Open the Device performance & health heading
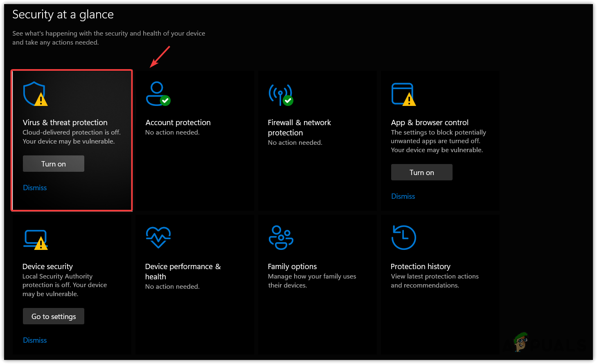 182,271
